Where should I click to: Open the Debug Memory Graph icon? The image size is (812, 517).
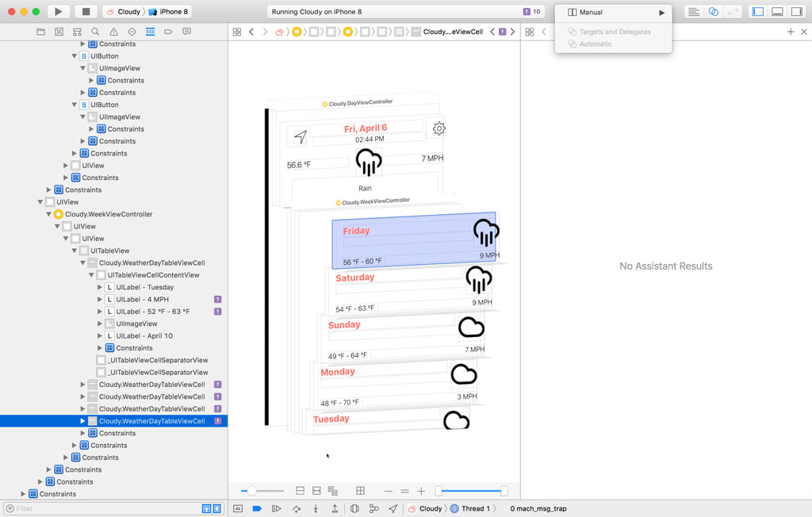click(373, 509)
